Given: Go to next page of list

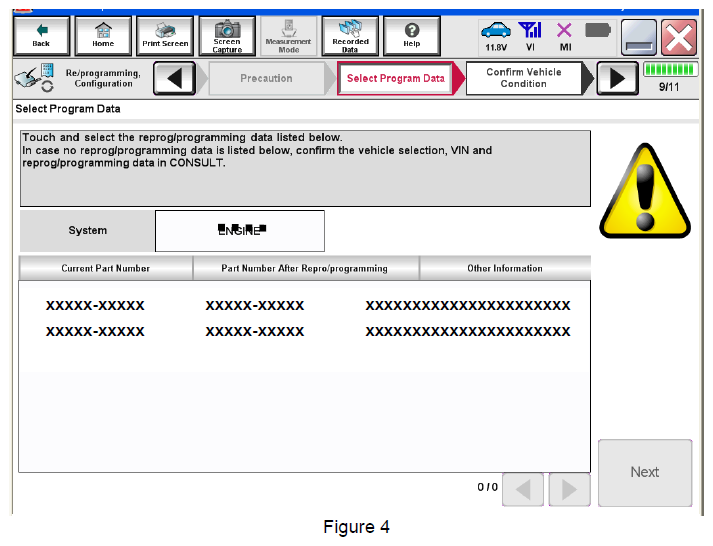Looking at the screenshot, I should coord(569,489).
